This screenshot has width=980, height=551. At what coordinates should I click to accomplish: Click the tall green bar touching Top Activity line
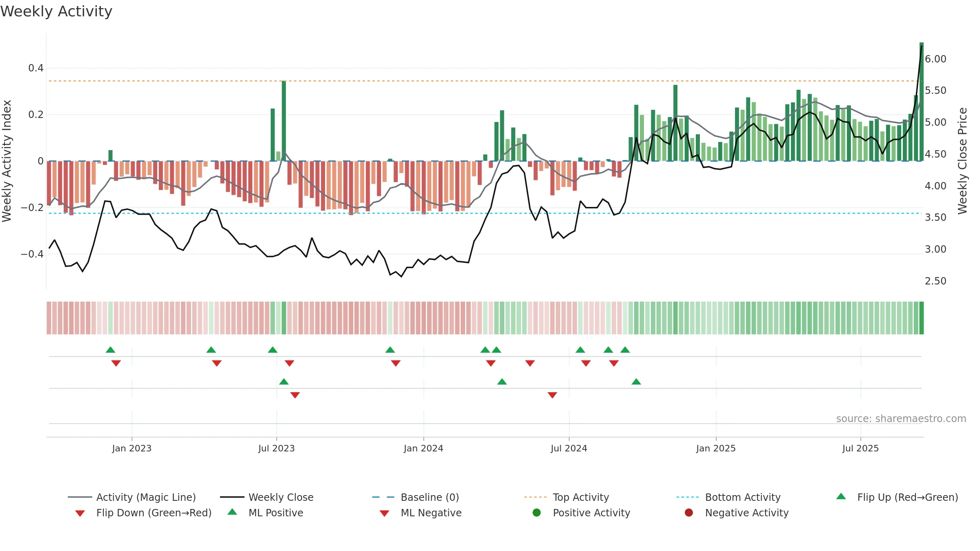click(x=284, y=121)
